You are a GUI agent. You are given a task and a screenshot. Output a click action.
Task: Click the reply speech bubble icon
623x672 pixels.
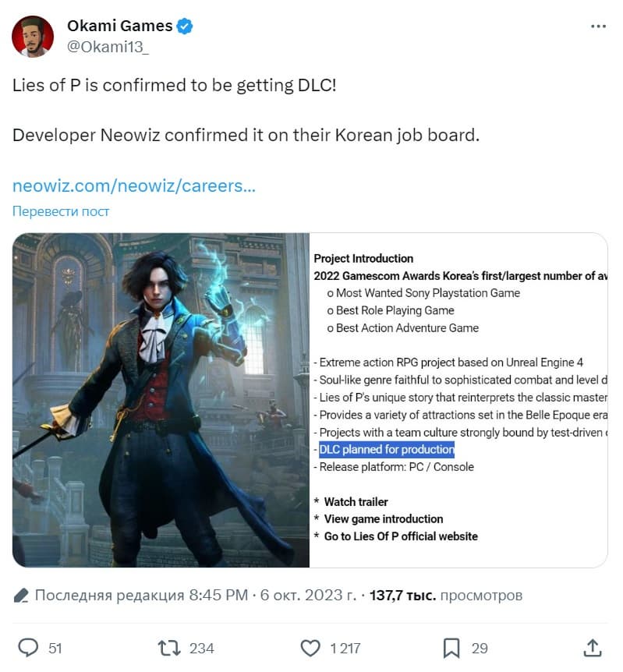[28, 648]
